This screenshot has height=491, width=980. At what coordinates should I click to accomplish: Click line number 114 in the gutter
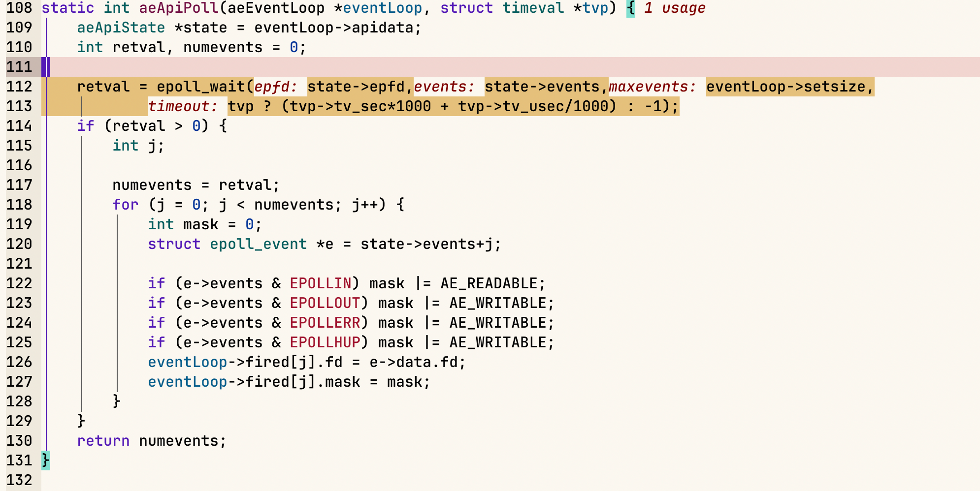tap(19, 126)
